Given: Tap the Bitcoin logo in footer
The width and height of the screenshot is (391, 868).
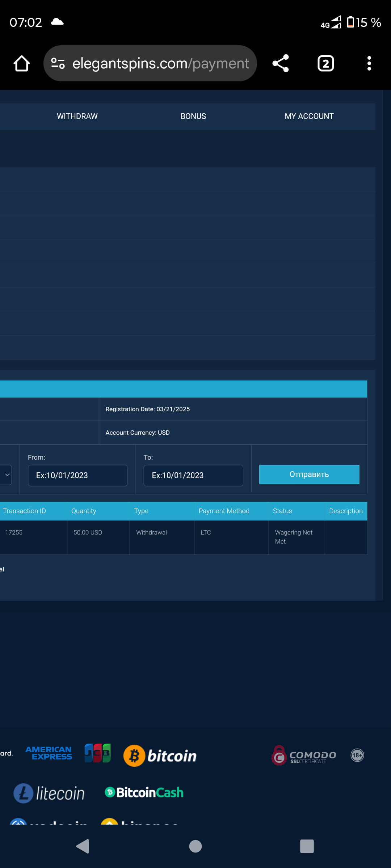Looking at the screenshot, I should pos(160,756).
